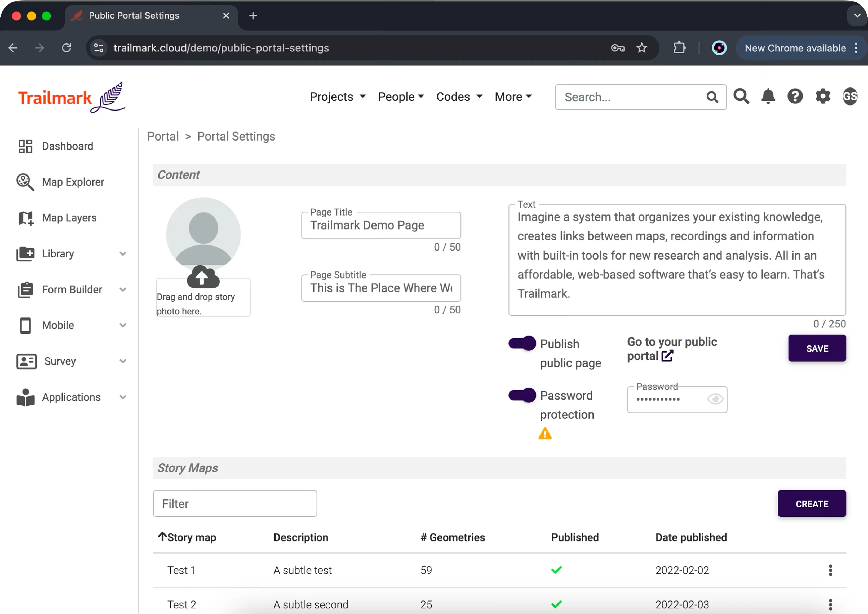Image resolution: width=868 pixels, height=614 pixels.
Task: Go to your public portal link
Action: pos(672,349)
